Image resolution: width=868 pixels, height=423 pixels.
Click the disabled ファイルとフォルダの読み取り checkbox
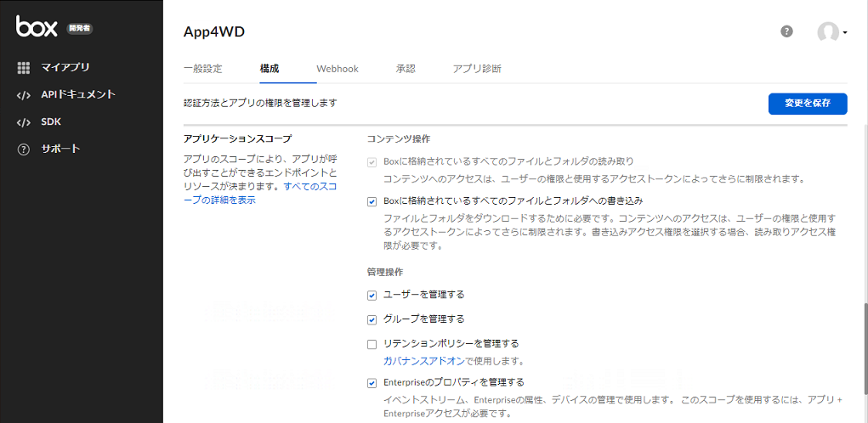372,162
